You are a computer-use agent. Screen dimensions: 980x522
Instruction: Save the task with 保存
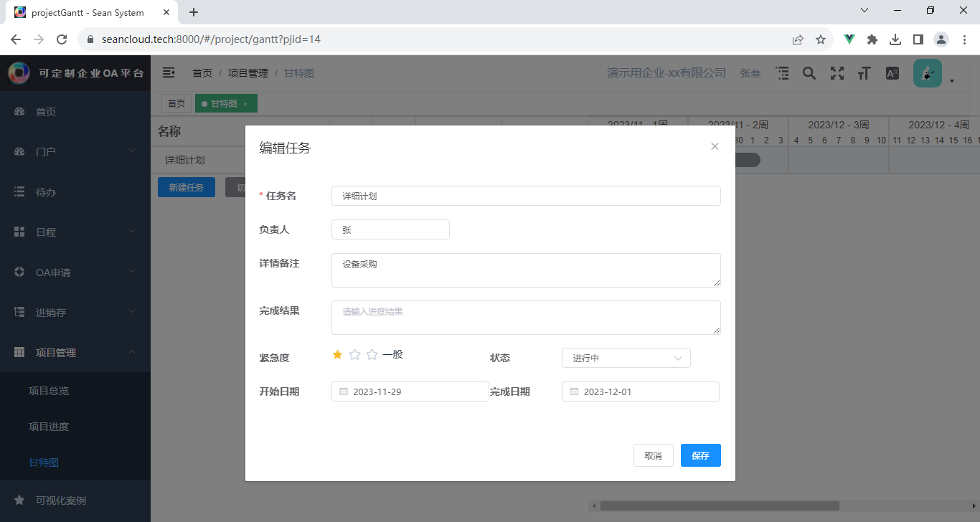pyautogui.click(x=701, y=455)
